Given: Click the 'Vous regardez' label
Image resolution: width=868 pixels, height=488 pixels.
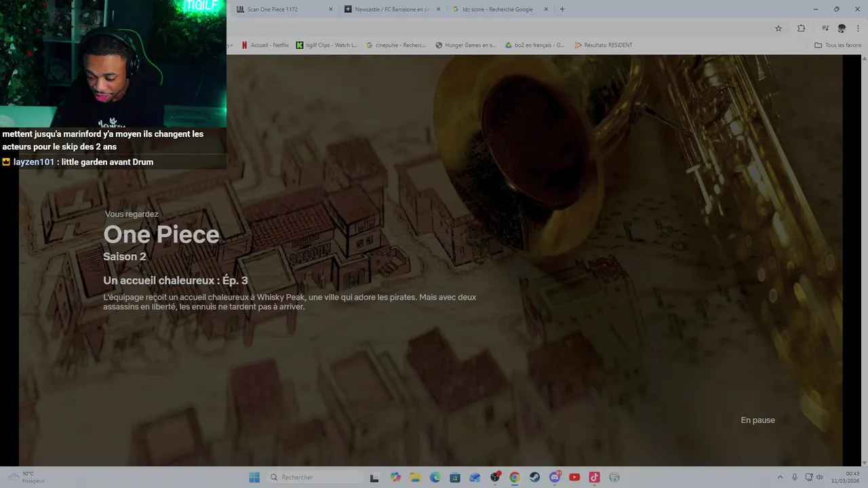Looking at the screenshot, I should [132, 214].
